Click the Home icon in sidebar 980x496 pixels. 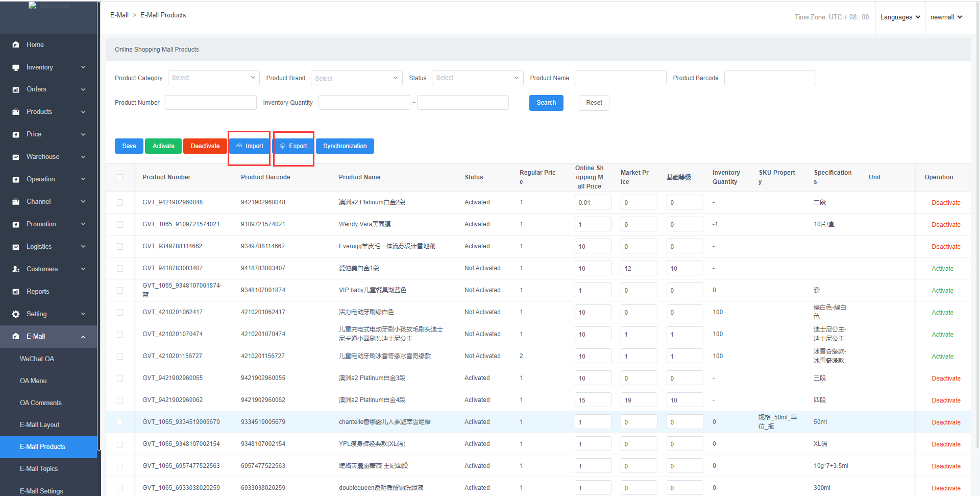pos(16,45)
